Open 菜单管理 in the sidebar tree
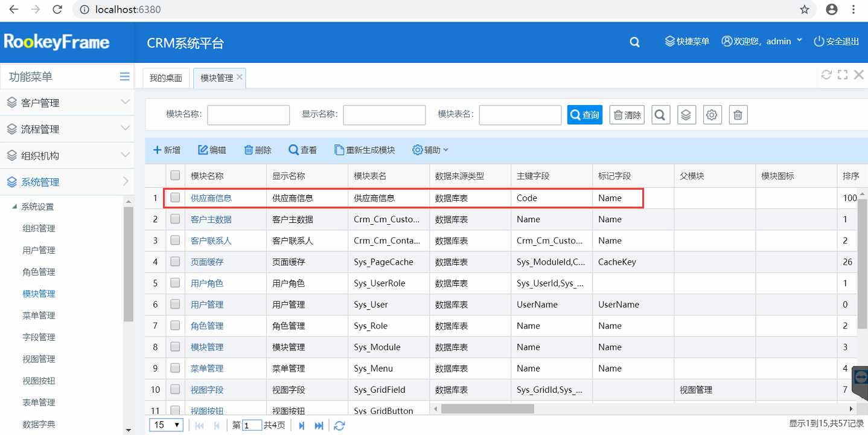The width and height of the screenshot is (868, 435). click(x=39, y=315)
